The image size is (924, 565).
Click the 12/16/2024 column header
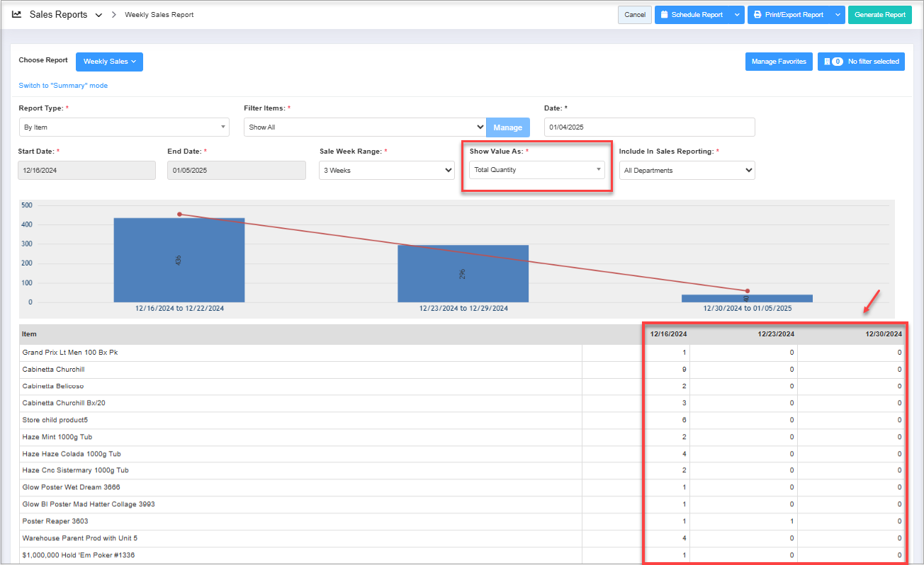pyautogui.click(x=668, y=334)
